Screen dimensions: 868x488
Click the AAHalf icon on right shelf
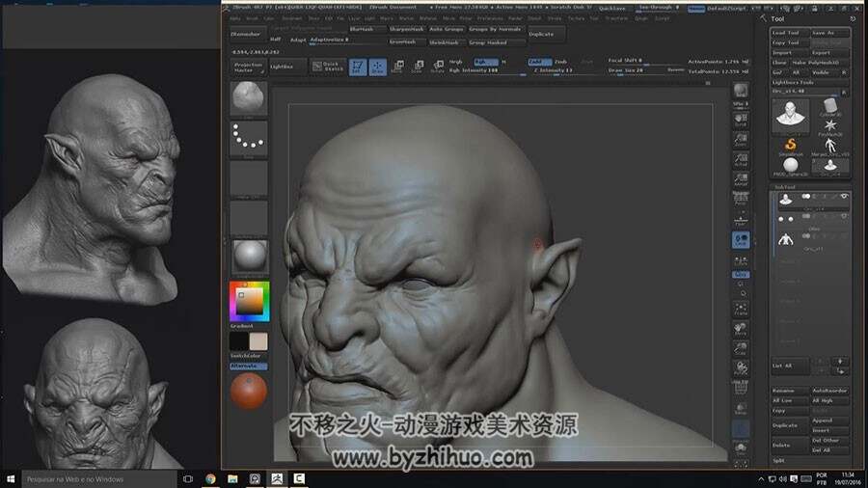[x=741, y=179]
